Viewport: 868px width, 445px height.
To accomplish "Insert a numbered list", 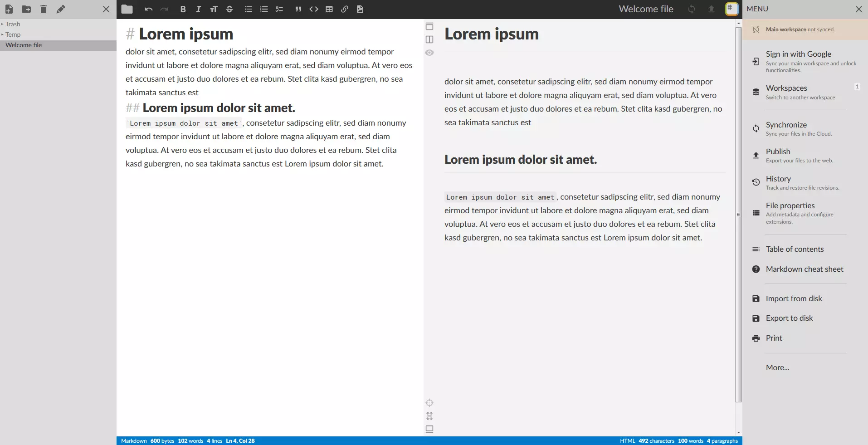I will pyautogui.click(x=263, y=9).
